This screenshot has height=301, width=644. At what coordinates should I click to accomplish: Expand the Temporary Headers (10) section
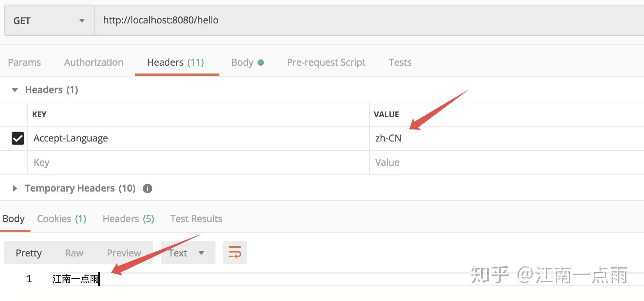tap(15, 188)
